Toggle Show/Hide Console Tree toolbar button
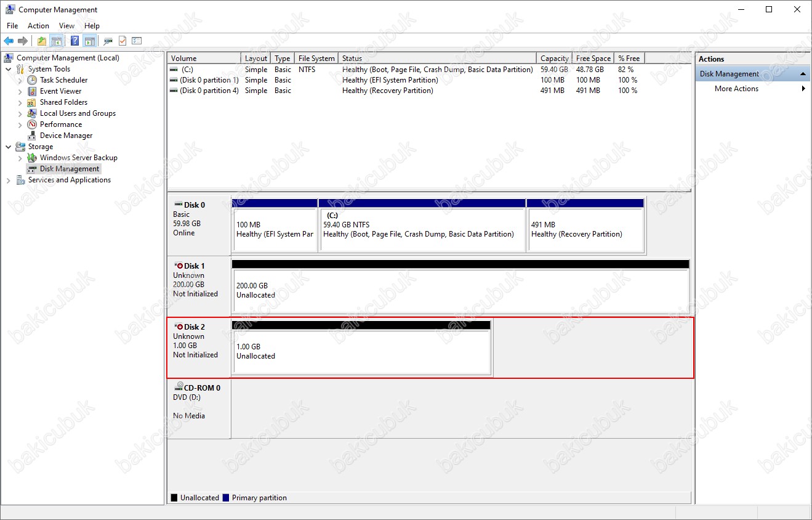 coord(57,41)
